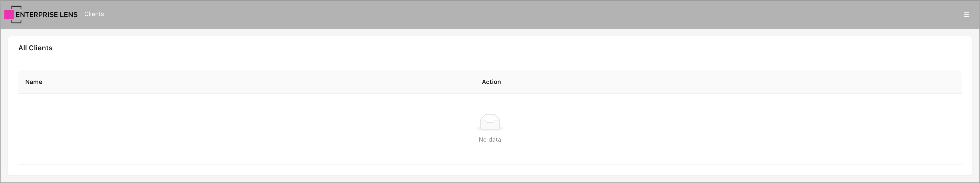Screen dimensions: 980x183
Task: Open the Clients navigation item
Action: pos(94,14)
